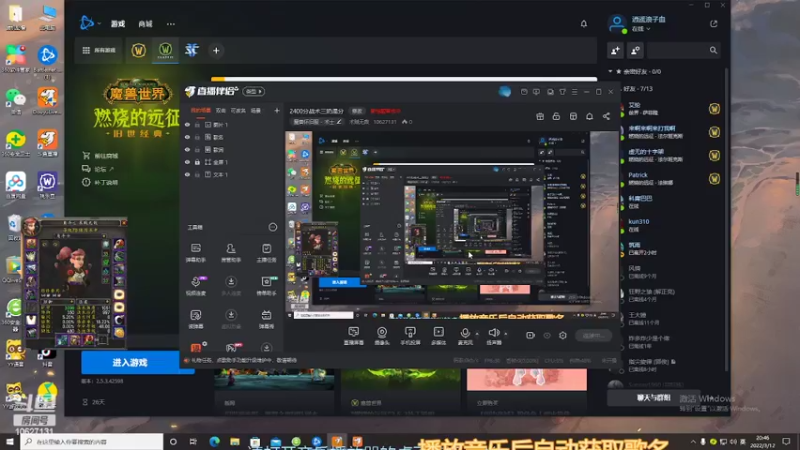Click the Windows Start button
800x450 pixels.
[10, 441]
